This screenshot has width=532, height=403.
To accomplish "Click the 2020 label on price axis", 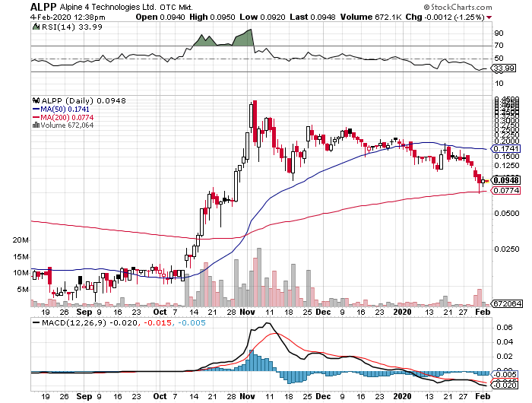I will pyautogui.click(x=402, y=312).
